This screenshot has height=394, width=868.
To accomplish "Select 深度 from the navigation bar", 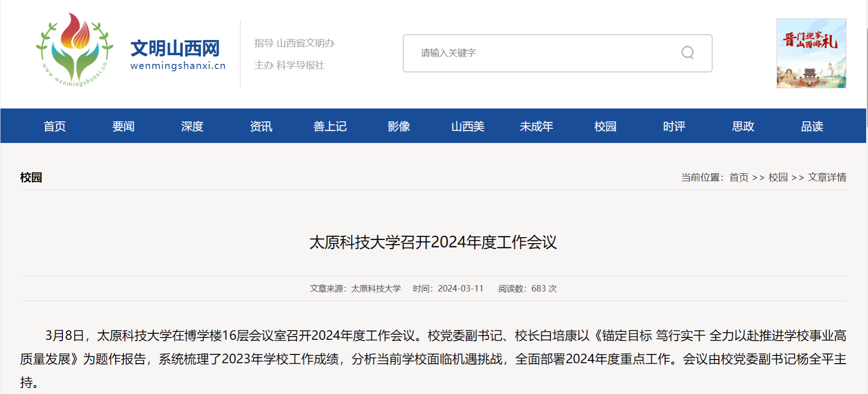I will tap(192, 126).
